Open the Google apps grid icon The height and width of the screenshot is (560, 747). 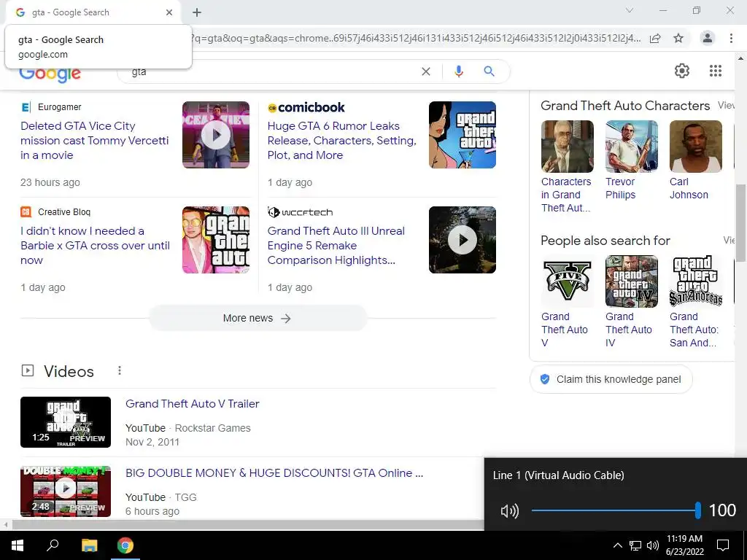pos(715,71)
